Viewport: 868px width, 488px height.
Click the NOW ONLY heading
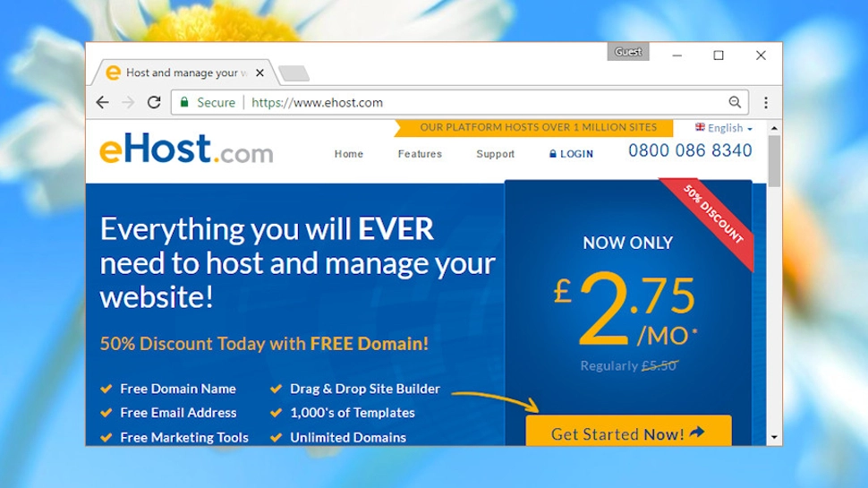628,243
